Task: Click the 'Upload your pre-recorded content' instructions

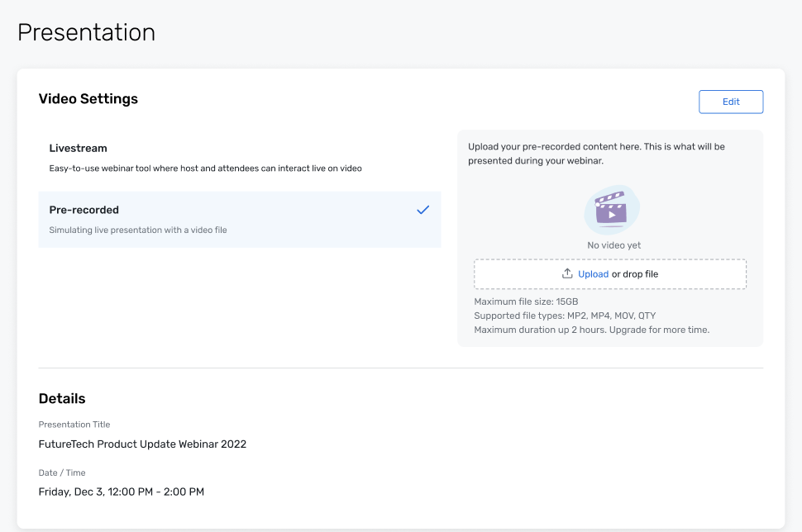Action: click(596, 154)
